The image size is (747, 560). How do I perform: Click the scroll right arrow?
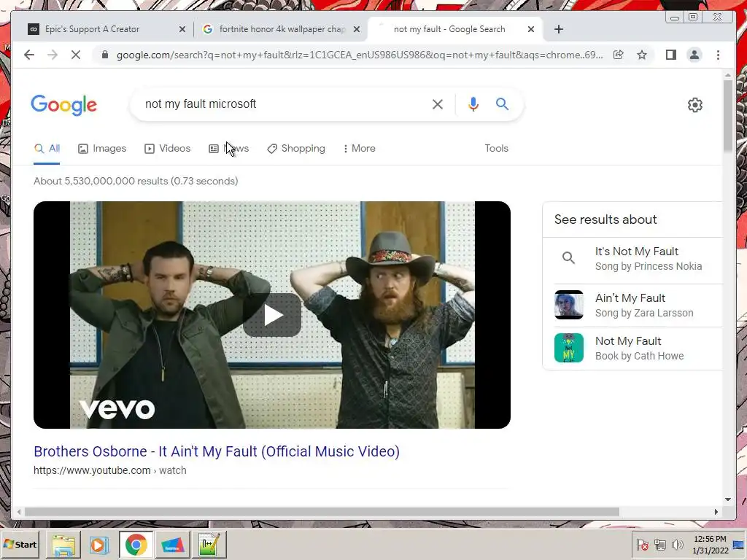[716, 512]
